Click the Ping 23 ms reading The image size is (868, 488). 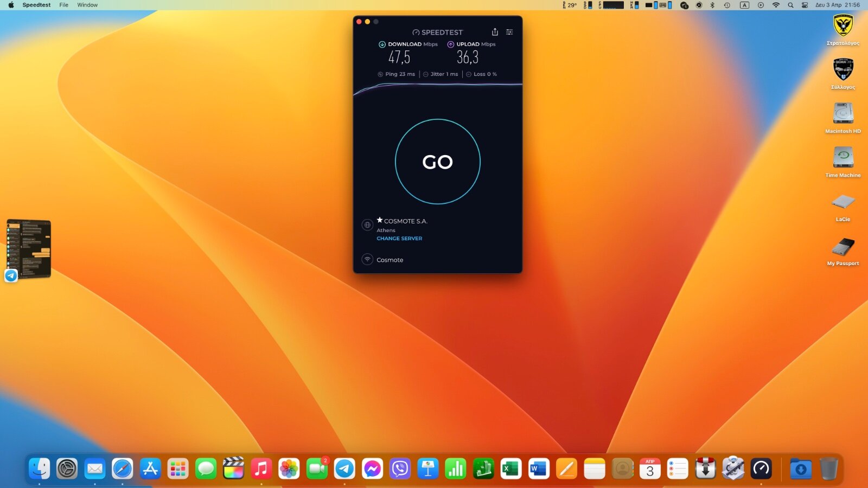coord(397,74)
